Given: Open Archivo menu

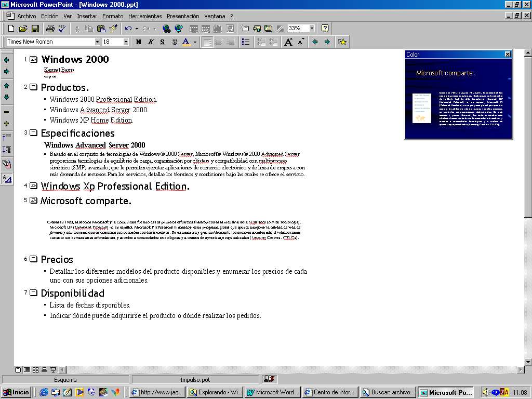Looking at the screenshot, I should click(x=26, y=16).
